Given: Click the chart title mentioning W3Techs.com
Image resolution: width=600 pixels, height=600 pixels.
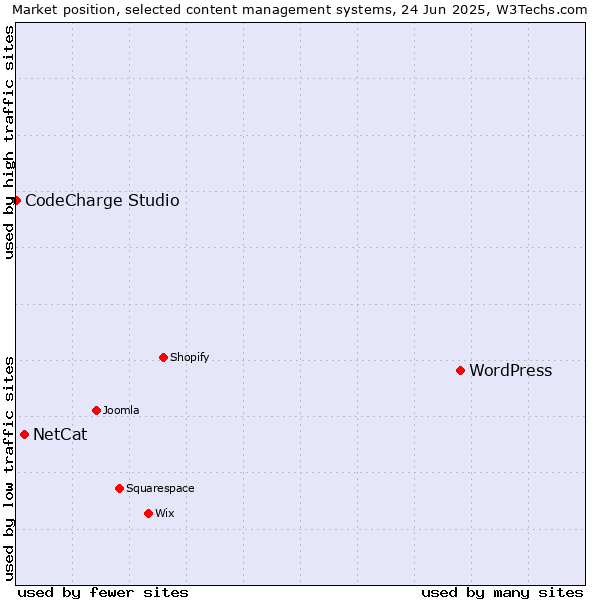Looking at the screenshot, I should 300,10.
